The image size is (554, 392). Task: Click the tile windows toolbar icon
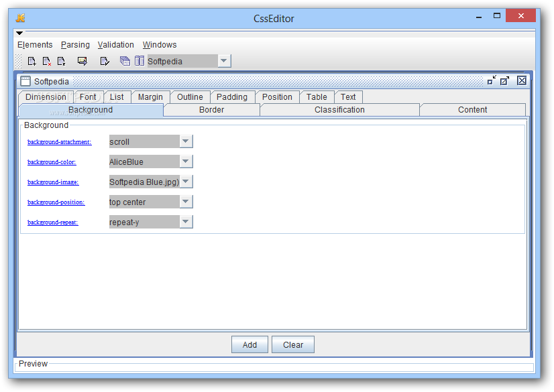140,61
